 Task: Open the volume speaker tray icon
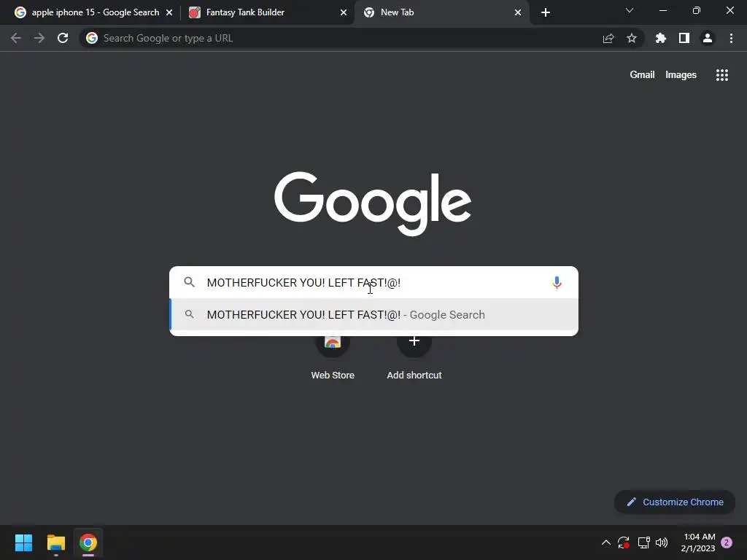(x=662, y=542)
